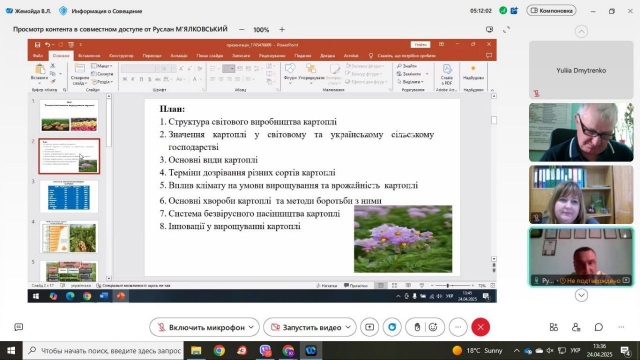The width and height of the screenshot is (640, 360).
Task: Select Yuliia Dmytrenko participant tile
Action: click(581, 70)
